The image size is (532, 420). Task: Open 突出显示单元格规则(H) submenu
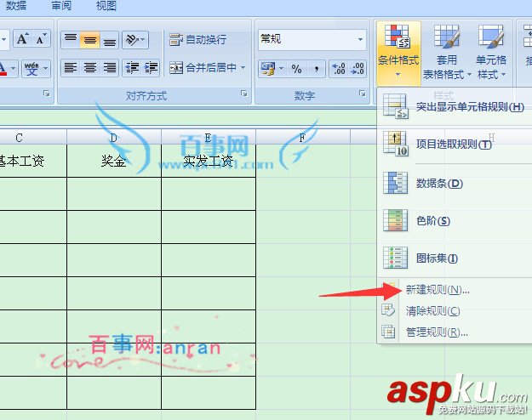(x=455, y=107)
